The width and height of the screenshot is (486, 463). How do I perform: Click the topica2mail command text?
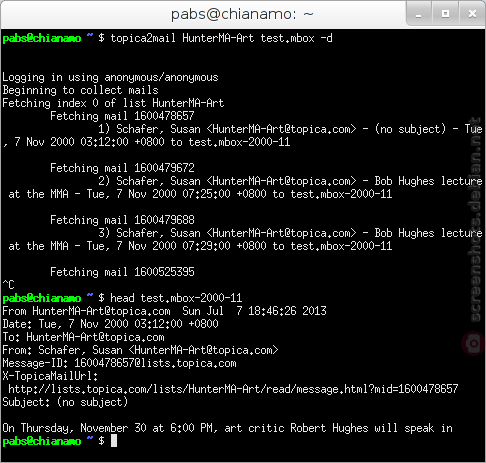pos(221,38)
